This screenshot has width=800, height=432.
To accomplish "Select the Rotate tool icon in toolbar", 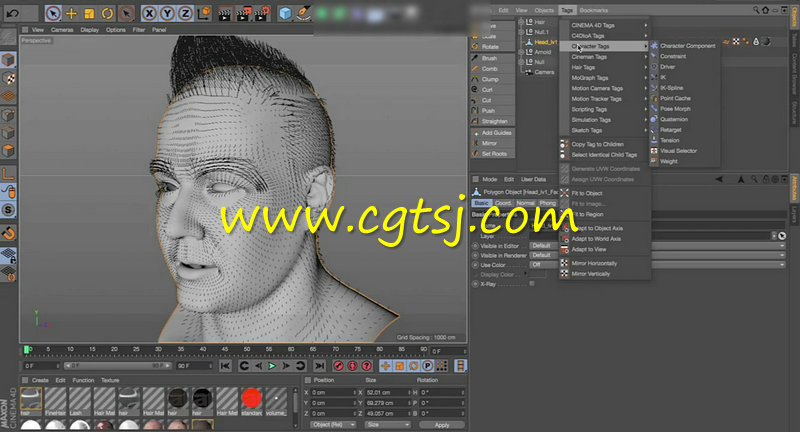I will (107, 13).
